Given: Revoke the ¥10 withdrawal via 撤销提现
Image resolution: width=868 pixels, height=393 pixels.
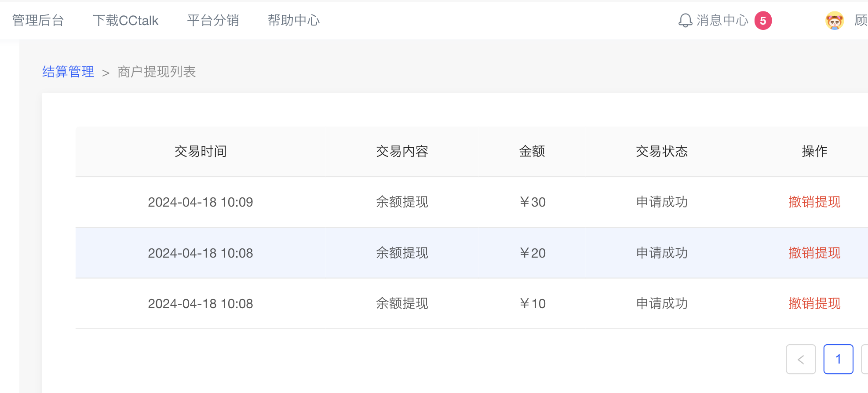Looking at the screenshot, I should coord(814,303).
